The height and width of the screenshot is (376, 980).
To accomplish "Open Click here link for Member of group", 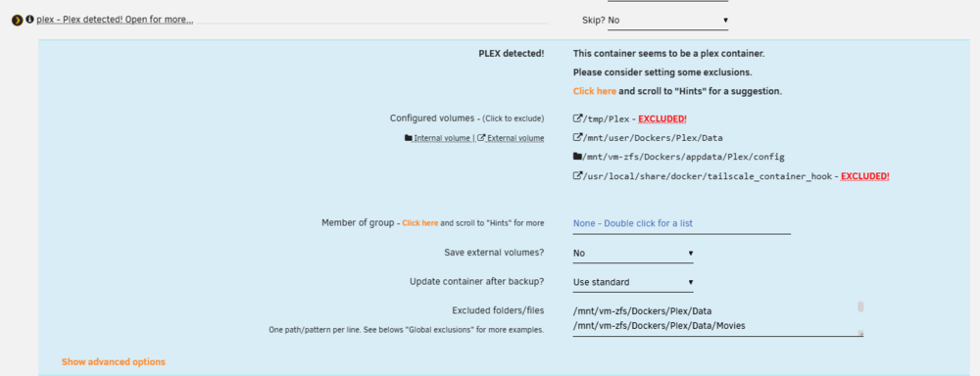I will click(420, 223).
